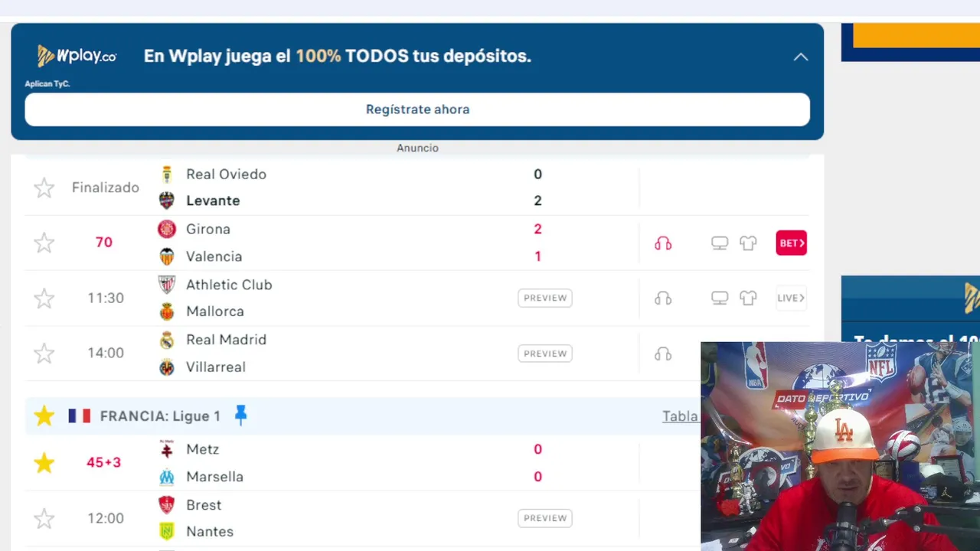The height and width of the screenshot is (551, 980).
Task: Show lineups shirt icon for Girona match
Action: 748,243
